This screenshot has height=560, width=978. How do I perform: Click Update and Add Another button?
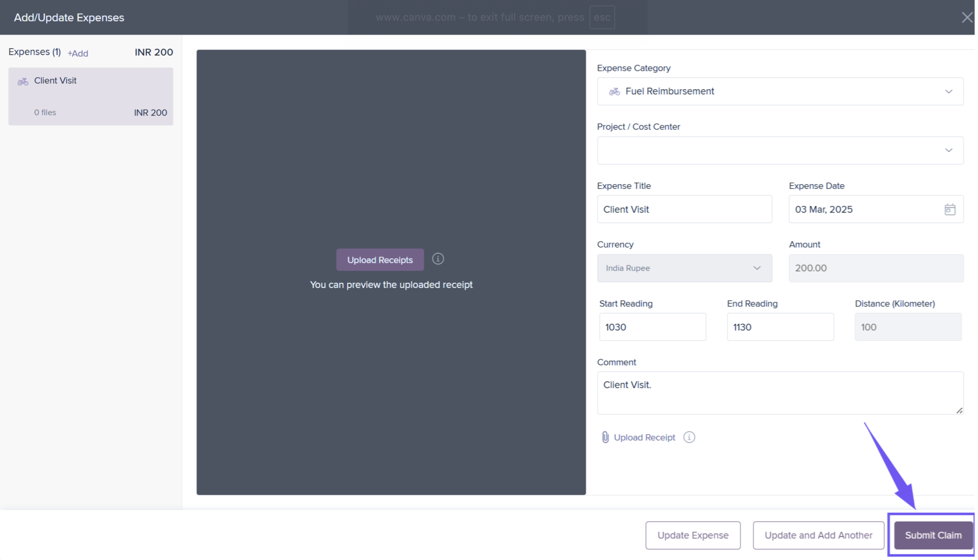(818, 535)
